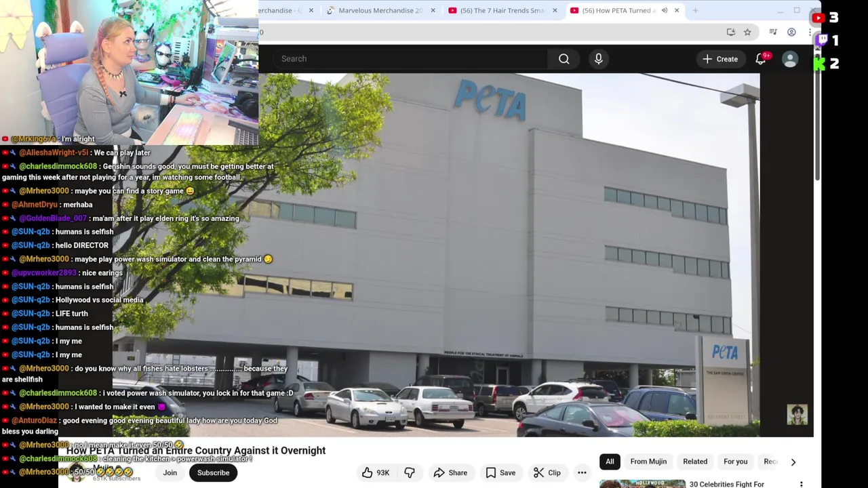The height and width of the screenshot is (488, 868).
Task: Click the streamer webcam feed
Action: (129, 73)
